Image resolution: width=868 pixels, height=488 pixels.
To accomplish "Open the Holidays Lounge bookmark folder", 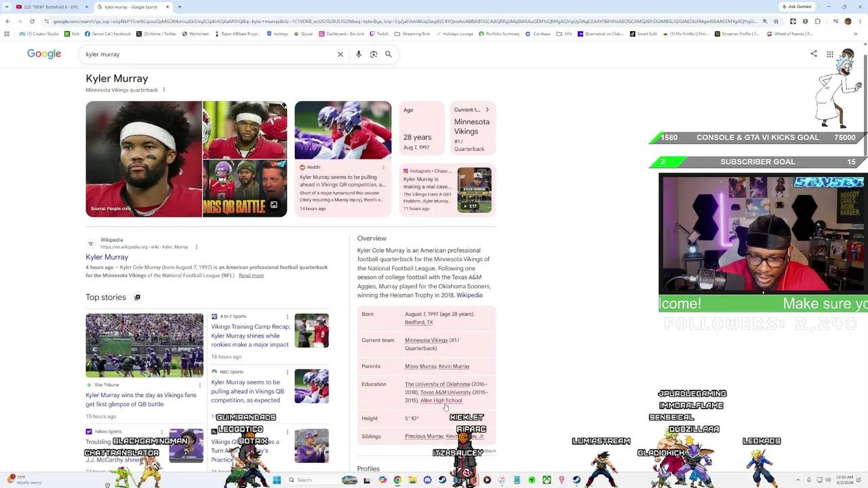I will pyautogui.click(x=454, y=34).
